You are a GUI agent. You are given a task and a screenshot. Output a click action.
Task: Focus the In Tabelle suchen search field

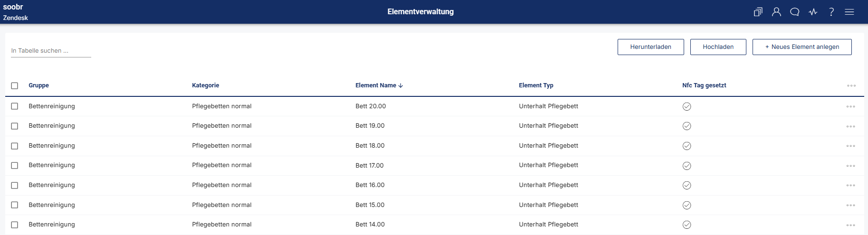click(x=51, y=51)
